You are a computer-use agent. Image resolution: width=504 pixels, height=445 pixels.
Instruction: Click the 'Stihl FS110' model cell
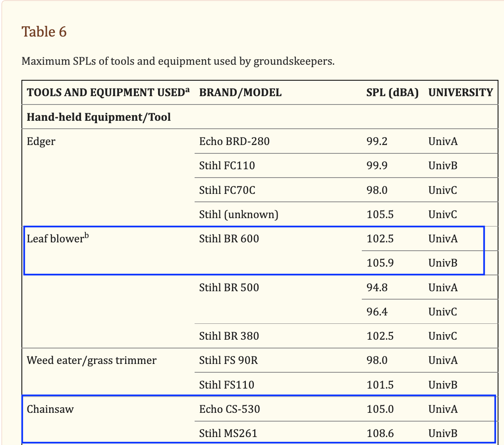pos(227,385)
